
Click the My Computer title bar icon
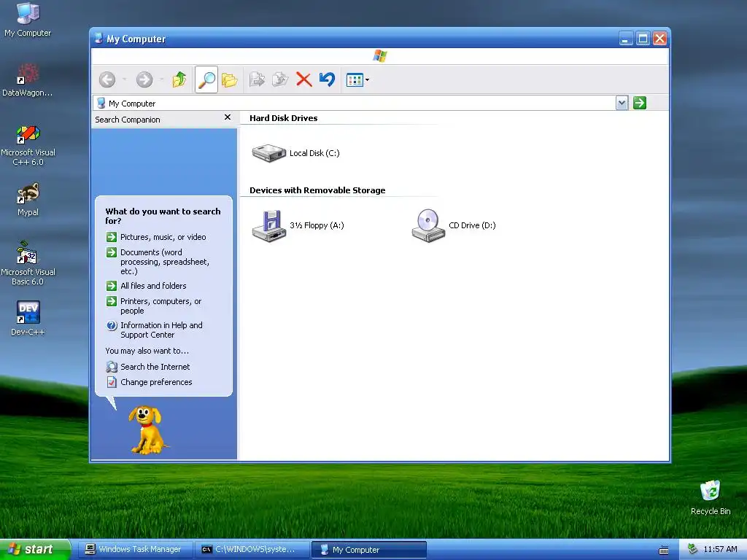(98, 39)
